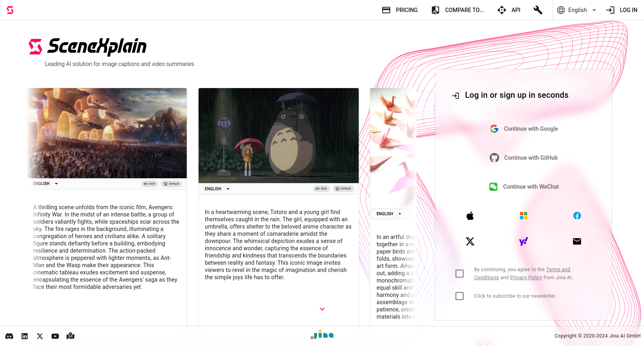Open the LinkedIn icon in the footer
Image resolution: width=644 pixels, height=346 pixels.
25,336
